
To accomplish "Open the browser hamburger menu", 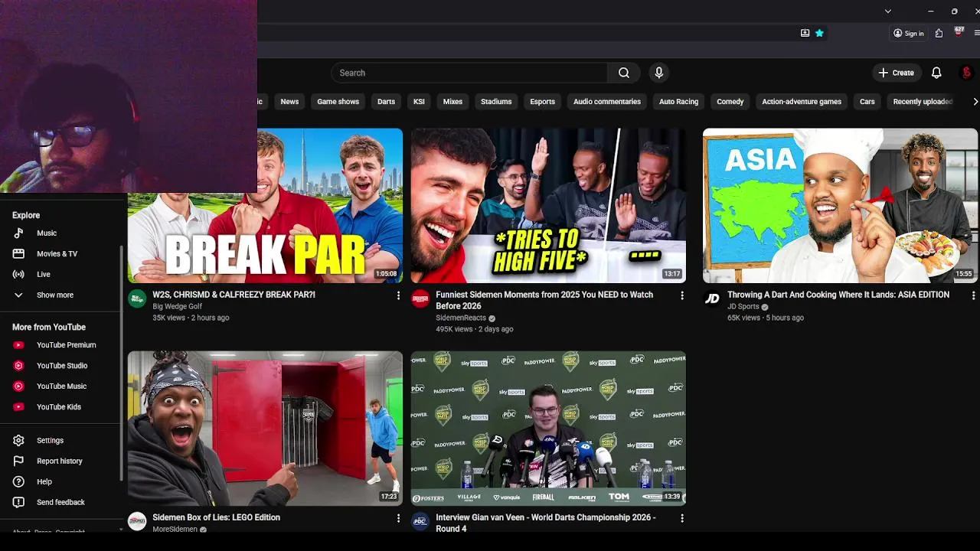I will pos(977,33).
